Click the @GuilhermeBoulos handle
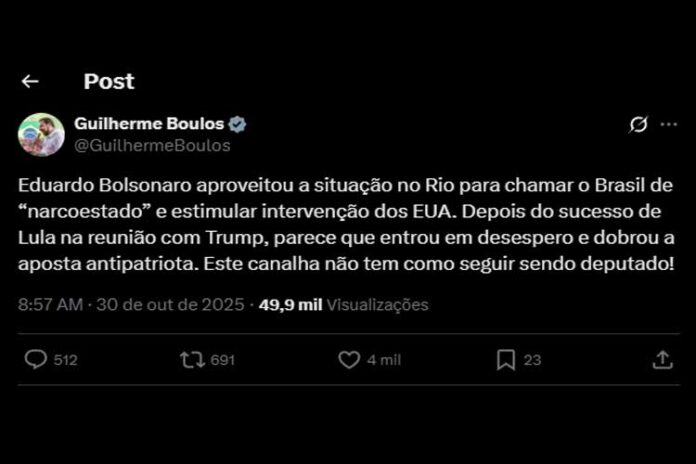This screenshot has width=696, height=464. coord(152,145)
